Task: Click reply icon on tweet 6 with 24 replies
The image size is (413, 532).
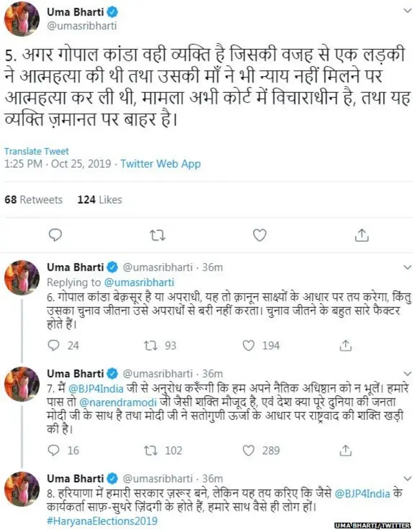Action: point(55,345)
